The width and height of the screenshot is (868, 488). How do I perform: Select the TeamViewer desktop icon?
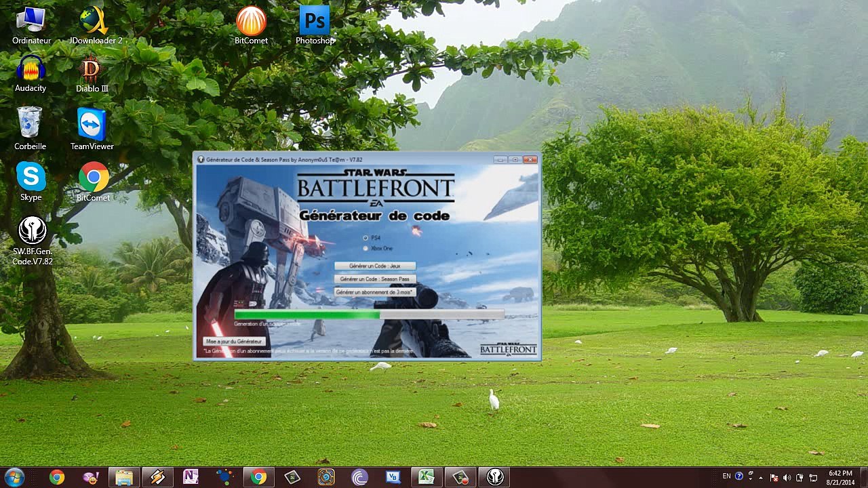(92, 129)
